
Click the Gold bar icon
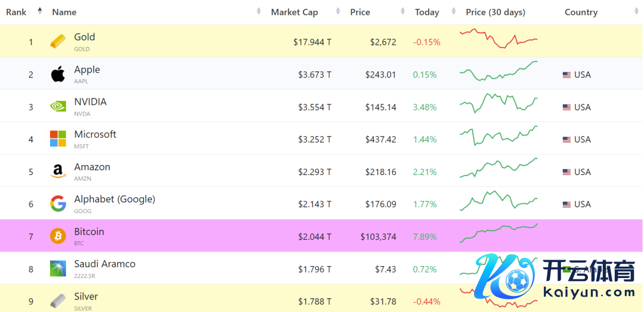point(58,42)
